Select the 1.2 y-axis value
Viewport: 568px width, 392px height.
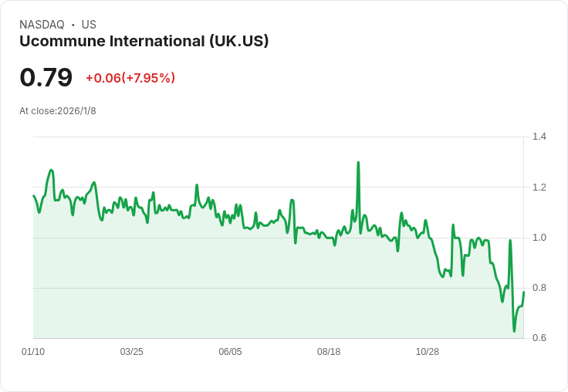[539, 188]
